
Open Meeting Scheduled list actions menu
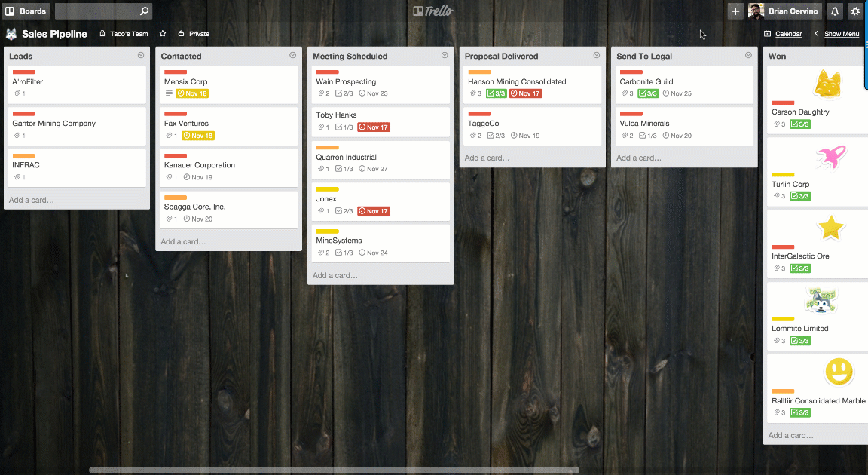point(445,55)
